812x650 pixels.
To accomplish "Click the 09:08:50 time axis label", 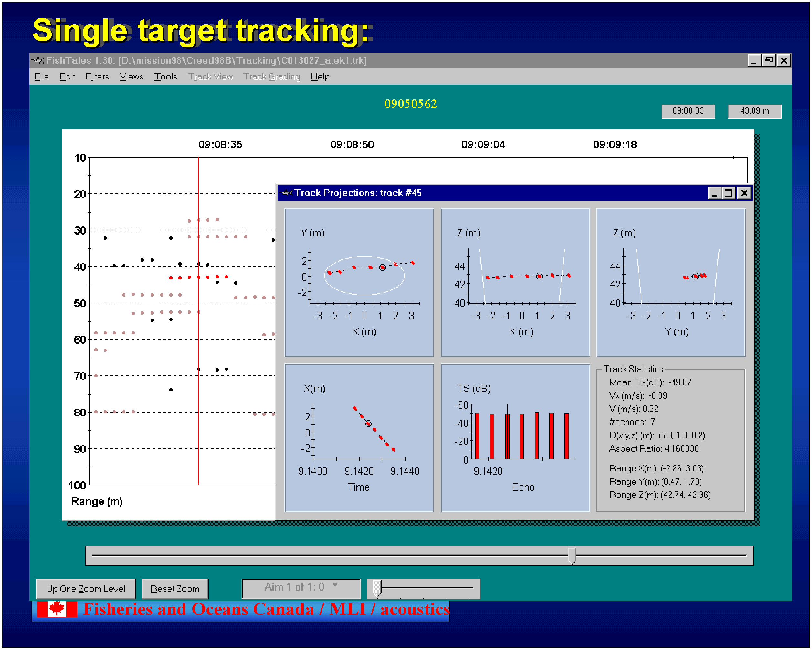I will click(x=352, y=145).
